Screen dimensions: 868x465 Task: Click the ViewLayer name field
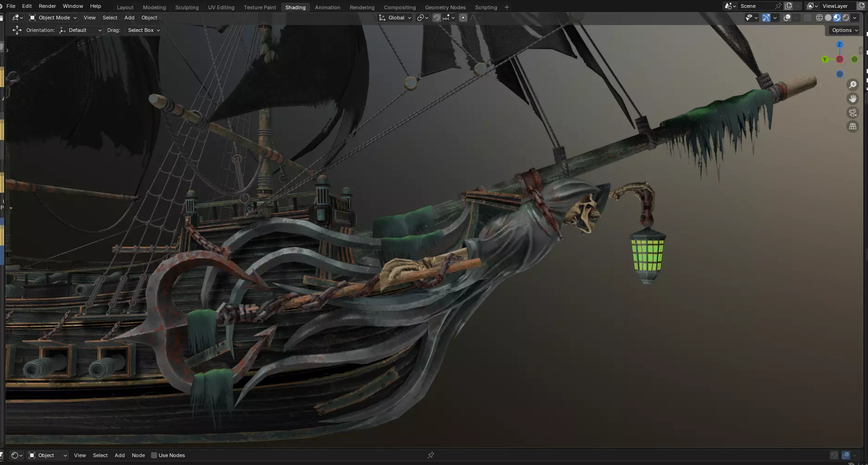click(x=838, y=6)
